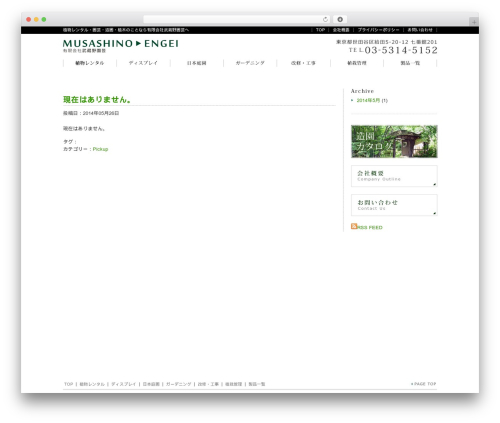The height and width of the screenshot is (423, 500).
Task: Click the green post title 現在はありません。
Action: coord(97,99)
